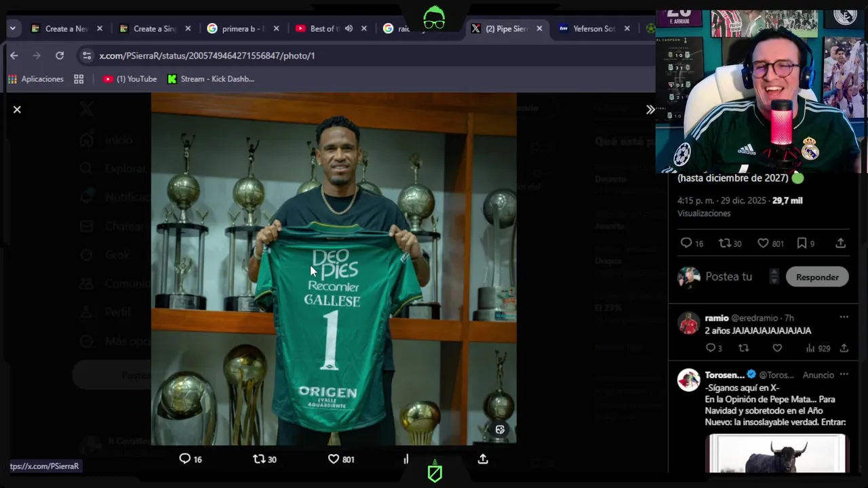868x488 pixels.
Task: Open your profile avatar beside the reply field
Action: [x=688, y=277]
